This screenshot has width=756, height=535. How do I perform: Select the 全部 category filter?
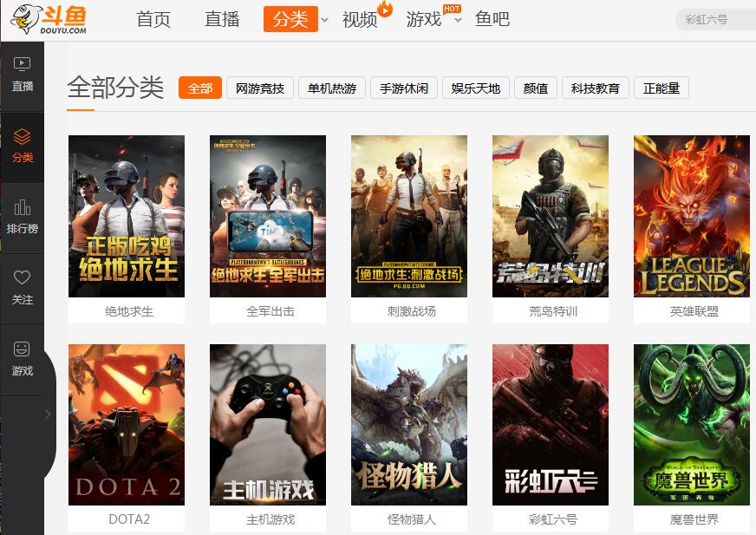[200, 88]
